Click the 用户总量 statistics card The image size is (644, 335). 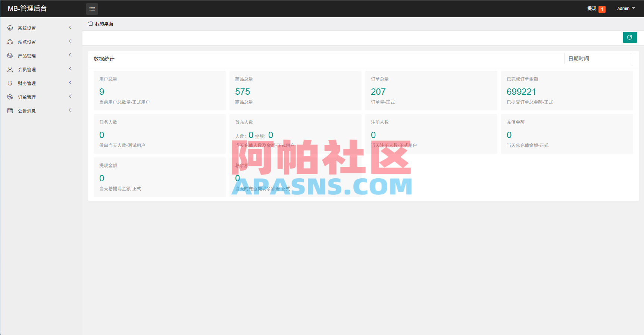click(x=160, y=91)
